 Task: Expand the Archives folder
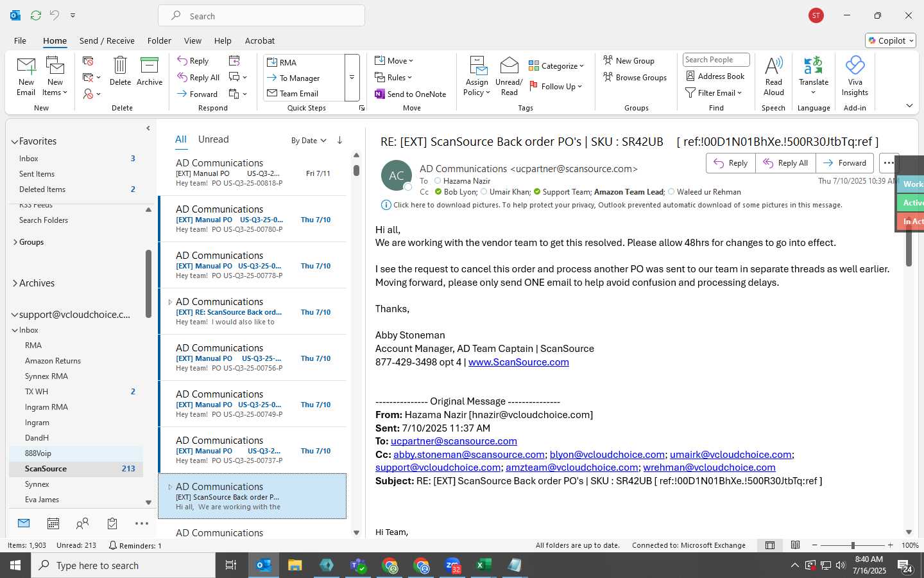click(14, 283)
